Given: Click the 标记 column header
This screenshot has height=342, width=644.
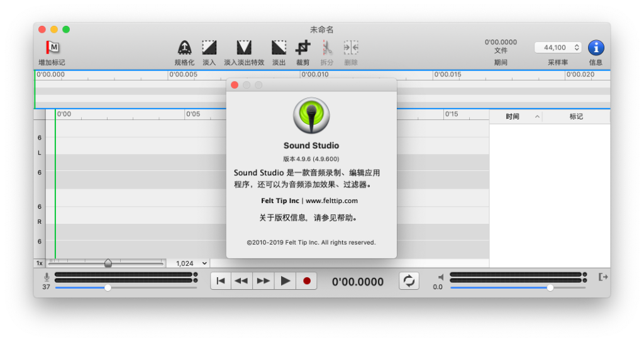Looking at the screenshot, I should 576,116.
